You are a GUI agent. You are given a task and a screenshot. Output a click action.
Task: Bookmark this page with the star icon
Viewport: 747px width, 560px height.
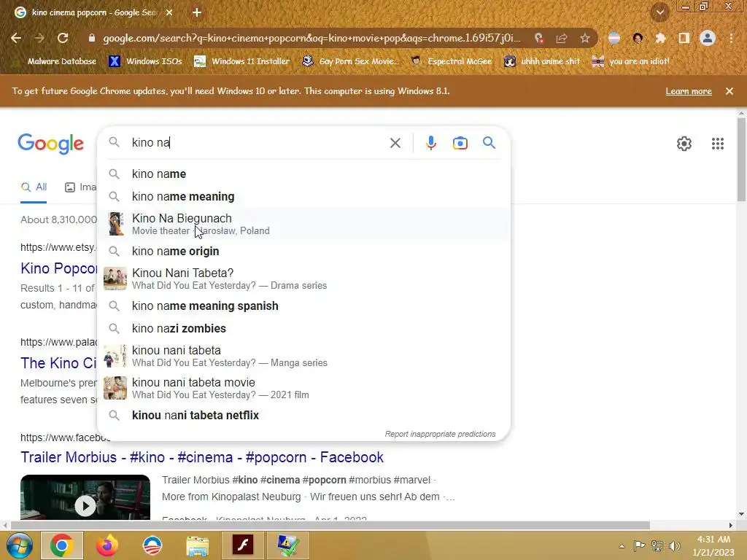tap(585, 38)
